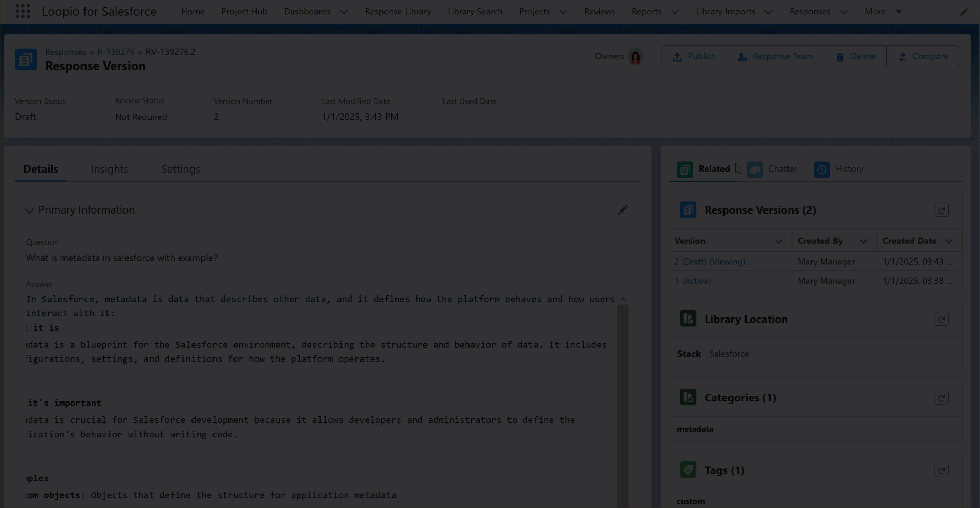Viewport: 980px width, 508px height.
Task: Open the App Launcher grid icon
Action: coord(23,11)
